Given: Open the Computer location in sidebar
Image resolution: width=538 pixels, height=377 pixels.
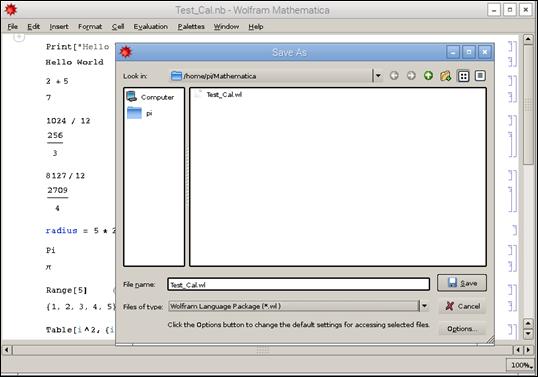Looking at the screenshot, I should click(x=150, y=97).
